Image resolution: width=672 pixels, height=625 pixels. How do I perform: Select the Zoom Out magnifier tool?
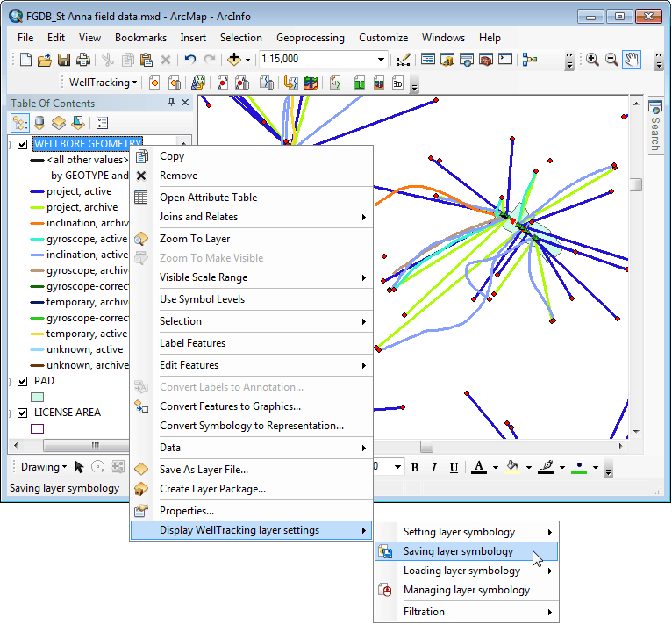point(611,60)
